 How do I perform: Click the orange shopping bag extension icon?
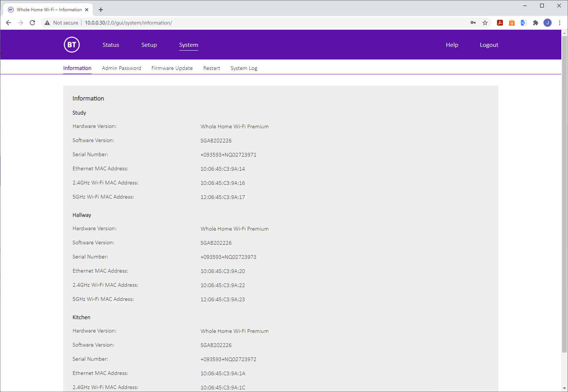click(512, 23)
